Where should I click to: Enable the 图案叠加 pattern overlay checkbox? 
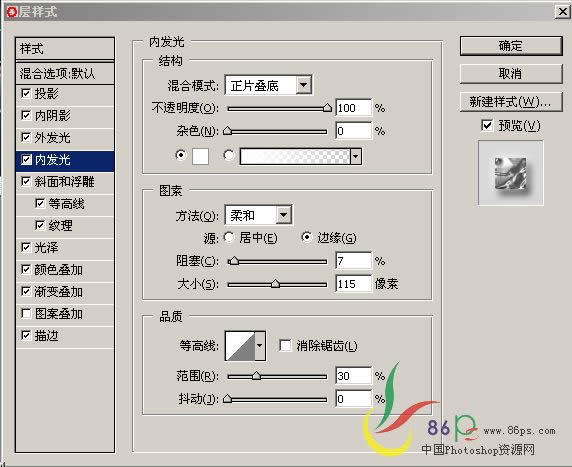pos(26,313)
